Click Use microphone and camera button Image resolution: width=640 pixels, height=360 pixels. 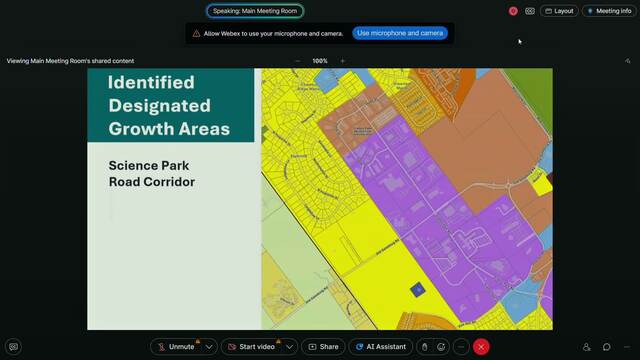tap(400, 33)
